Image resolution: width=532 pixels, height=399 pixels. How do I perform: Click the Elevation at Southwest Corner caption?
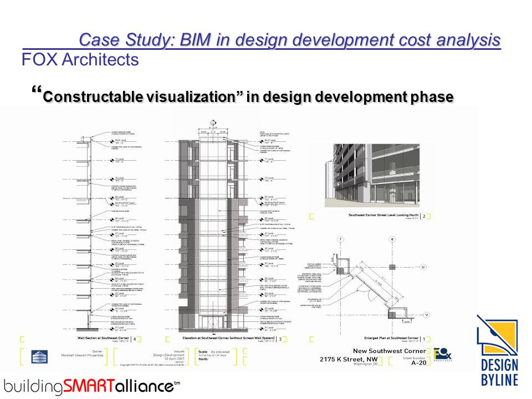tap(228, 338)
